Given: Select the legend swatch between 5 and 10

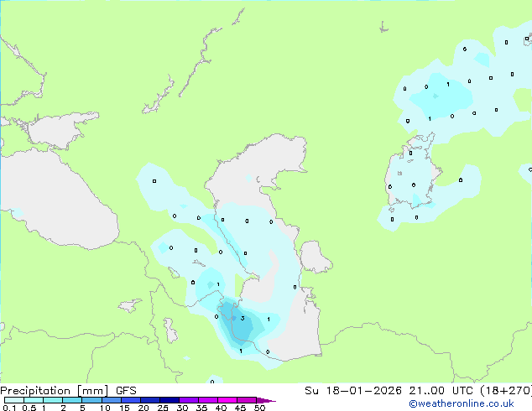Looking at the screenshot, I should 91,400.
